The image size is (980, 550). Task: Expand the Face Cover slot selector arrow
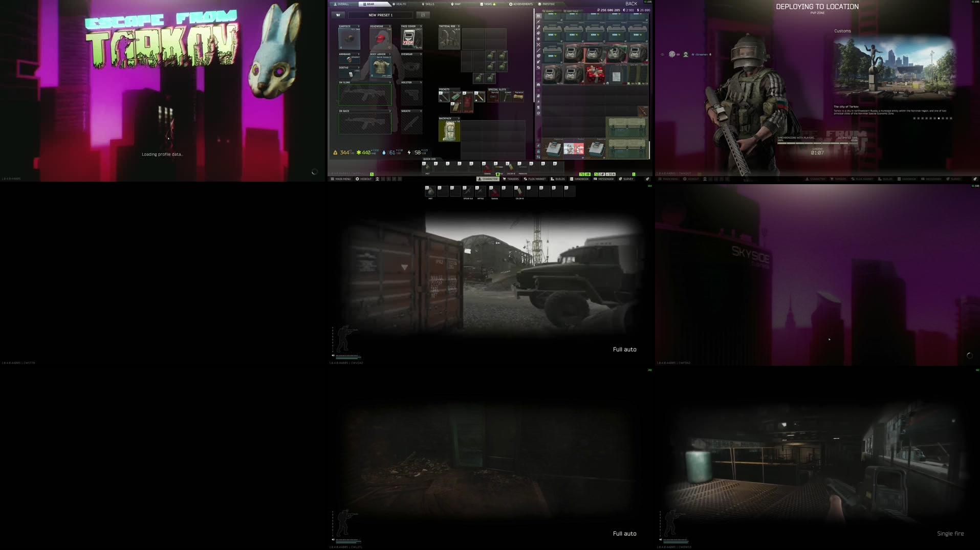click(x=421, y=25)
